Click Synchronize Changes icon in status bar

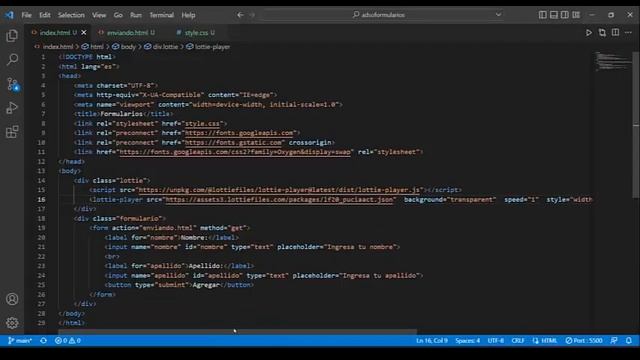pyautogui.click(x=43, y=340)
